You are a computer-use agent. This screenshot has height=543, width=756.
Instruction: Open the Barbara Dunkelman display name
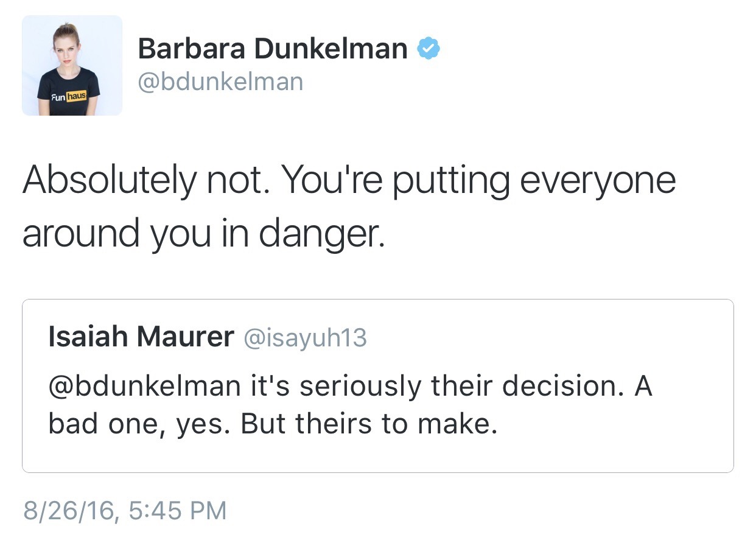273,49
